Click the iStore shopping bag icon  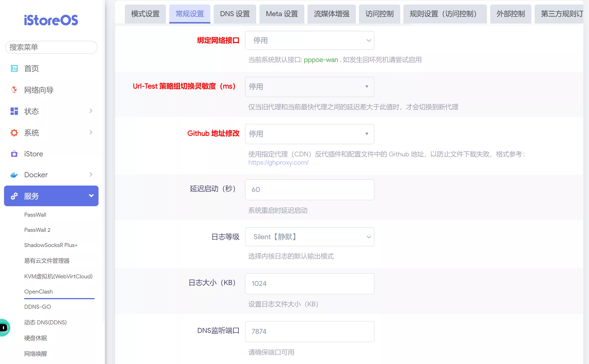tap(14, 154)
